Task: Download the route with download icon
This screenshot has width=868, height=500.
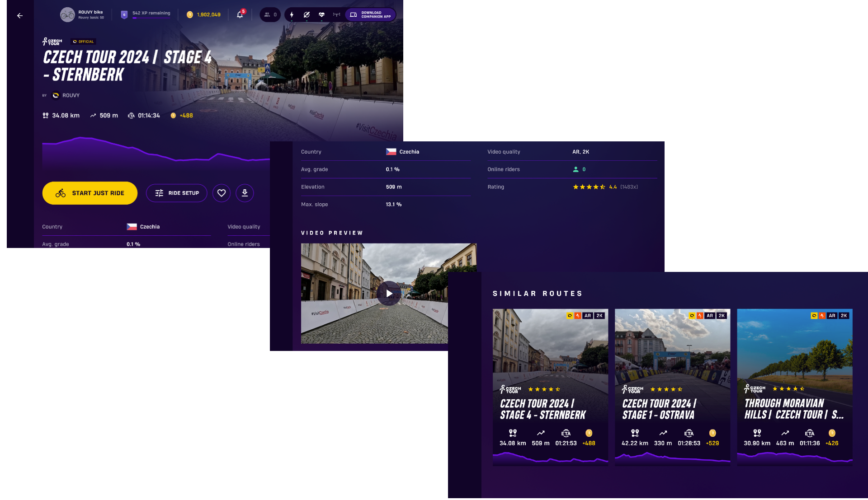Action: (x=245, y=193)
